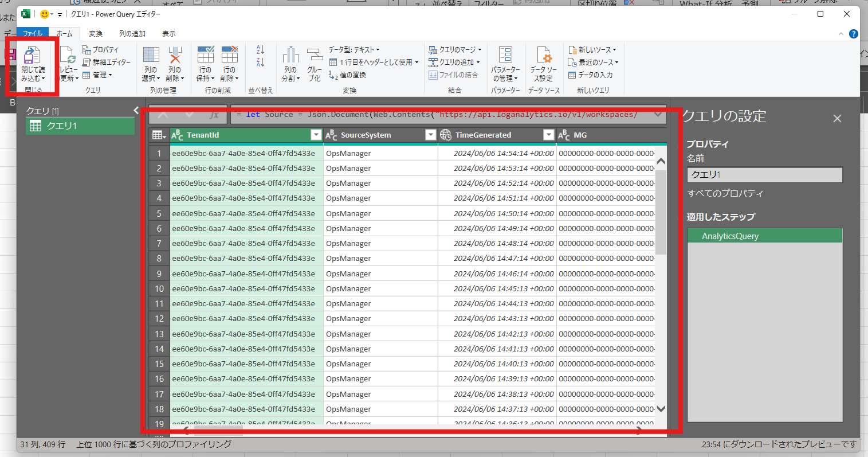Click the blue Help question mark icon
Viewport: 868px width, 457px height.
pos(853,34)
